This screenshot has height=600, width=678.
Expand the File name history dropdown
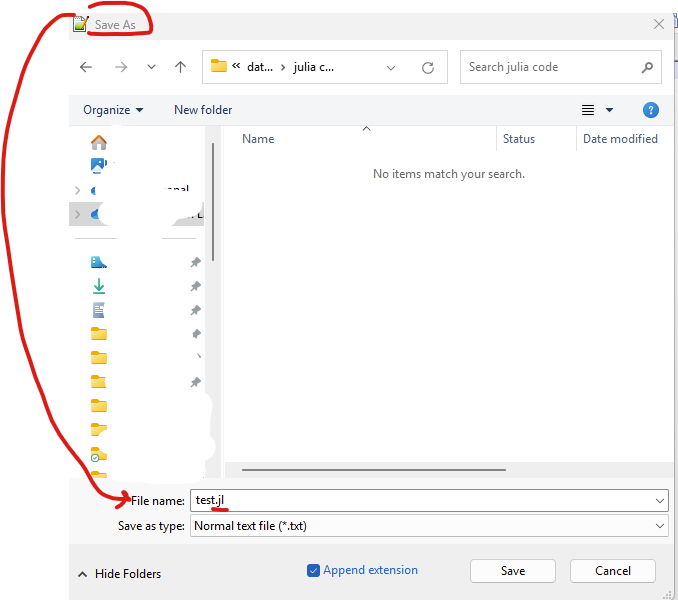point(660,500)
